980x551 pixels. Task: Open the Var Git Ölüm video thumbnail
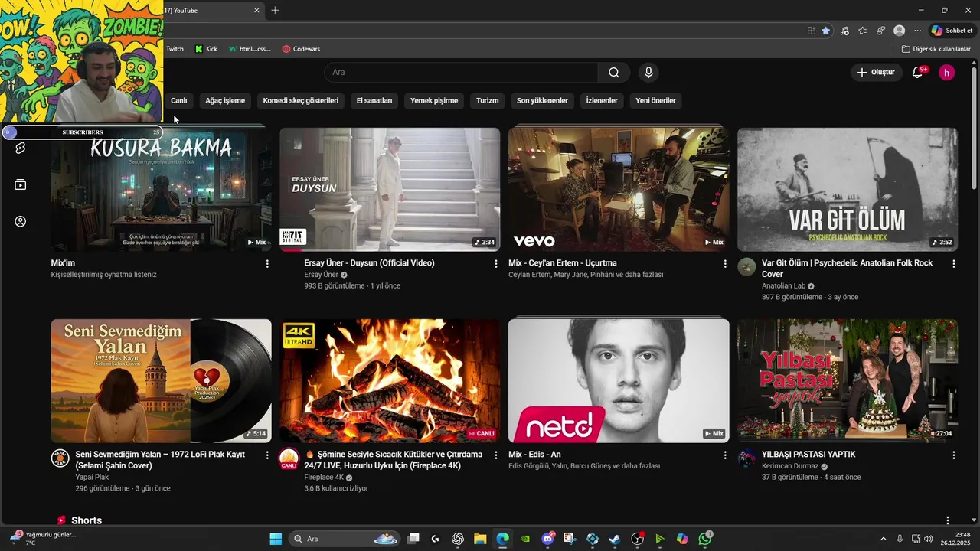click(x=848, y=189)
